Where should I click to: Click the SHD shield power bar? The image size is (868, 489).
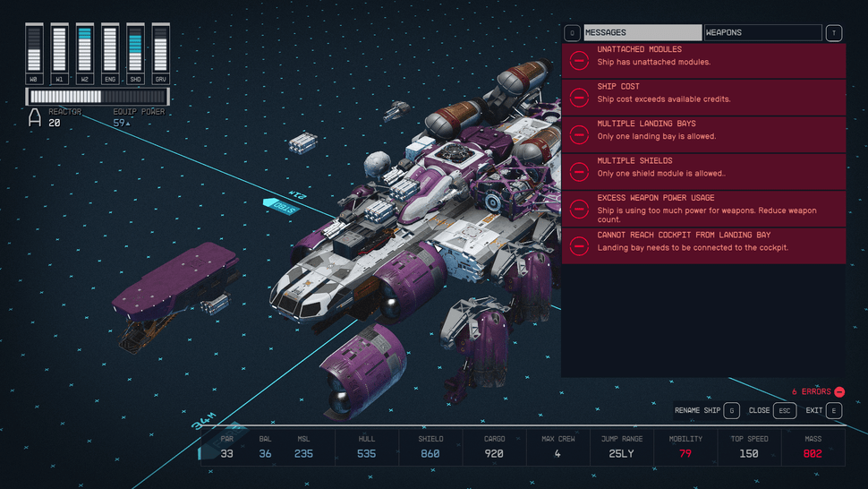point(135,48)
